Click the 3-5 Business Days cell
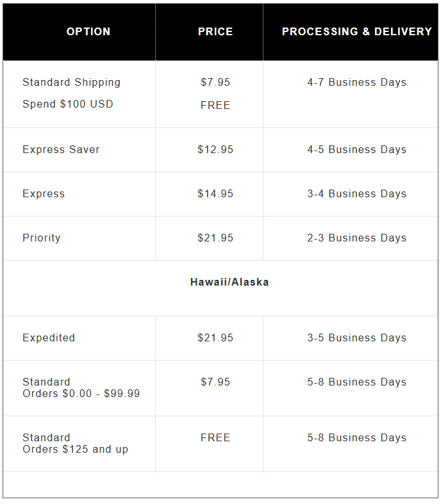 356,337
